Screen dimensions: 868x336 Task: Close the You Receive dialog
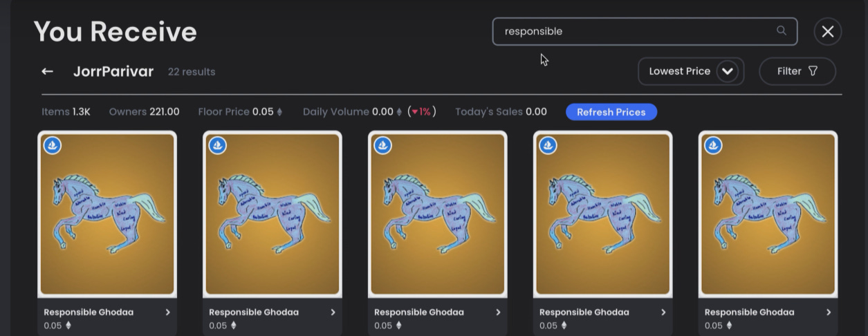tap(828, 32)
